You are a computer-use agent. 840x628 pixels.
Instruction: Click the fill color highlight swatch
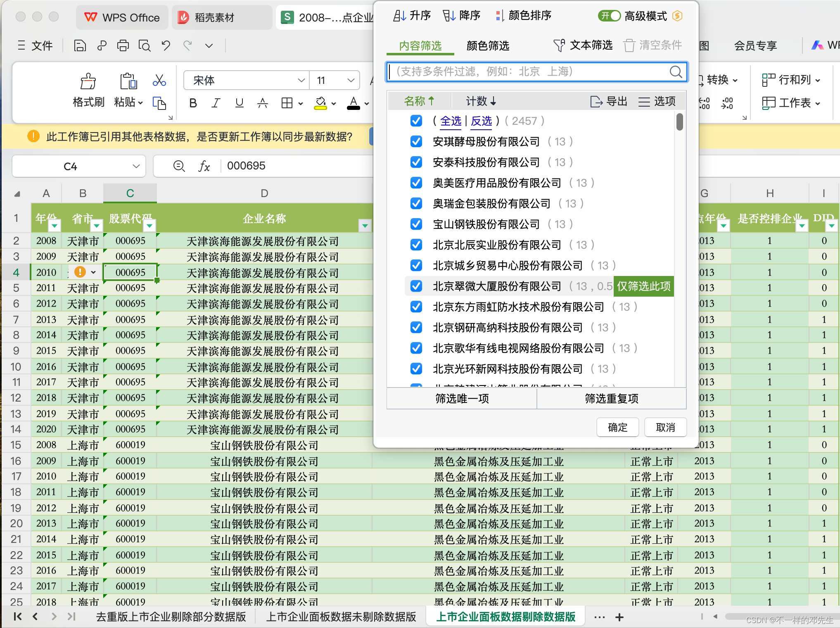(x=320, y=103)
